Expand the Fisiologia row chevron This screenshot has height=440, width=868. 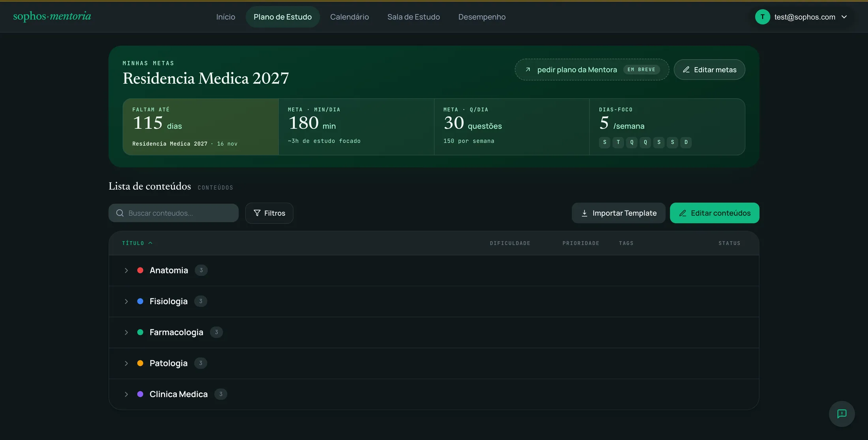[x=126, y=301]
